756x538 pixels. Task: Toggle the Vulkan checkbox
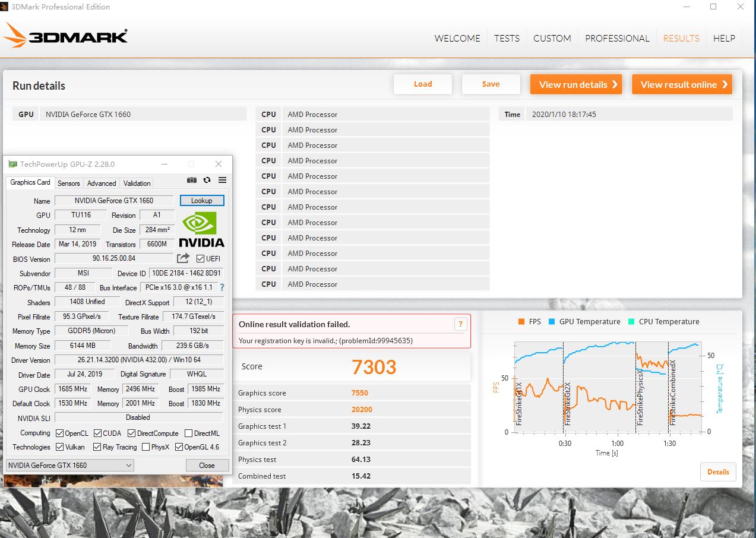coord(59,447)
